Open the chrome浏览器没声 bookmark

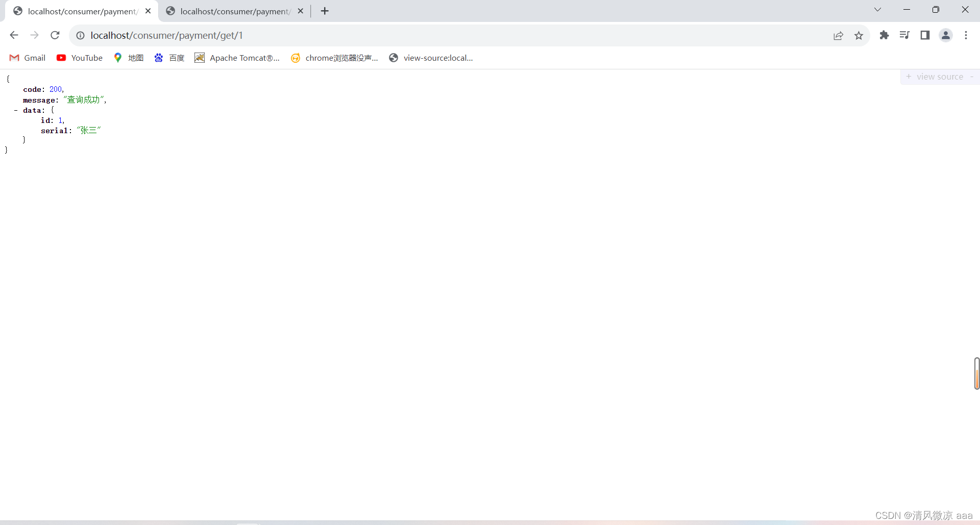334,58
